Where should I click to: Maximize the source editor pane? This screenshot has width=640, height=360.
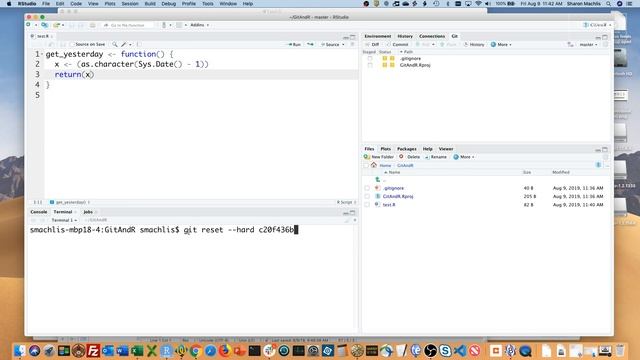point(353,37)
